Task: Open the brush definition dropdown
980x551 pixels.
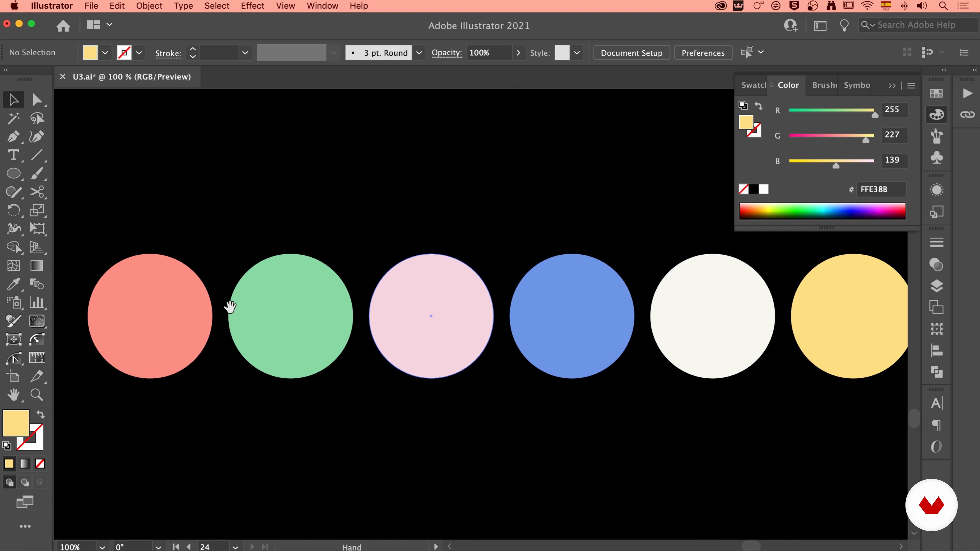Action: (x=419, y=53)
